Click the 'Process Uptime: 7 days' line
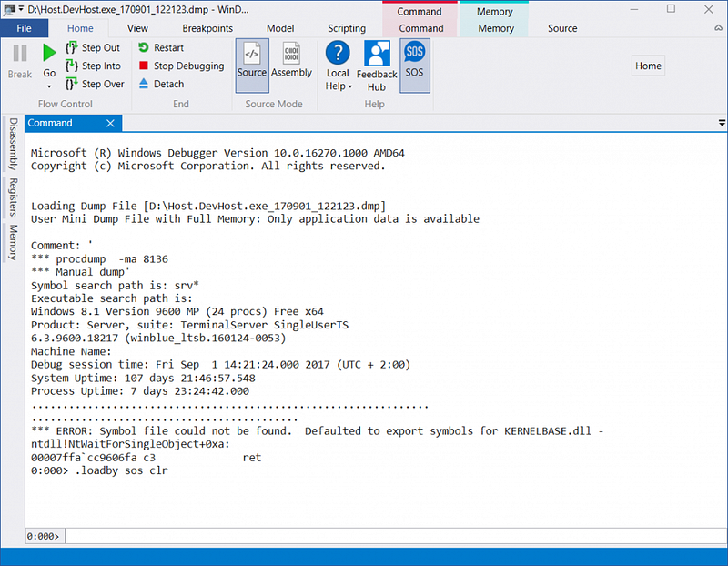The width and height of the screenshot is (728, 566). point(140,391)
